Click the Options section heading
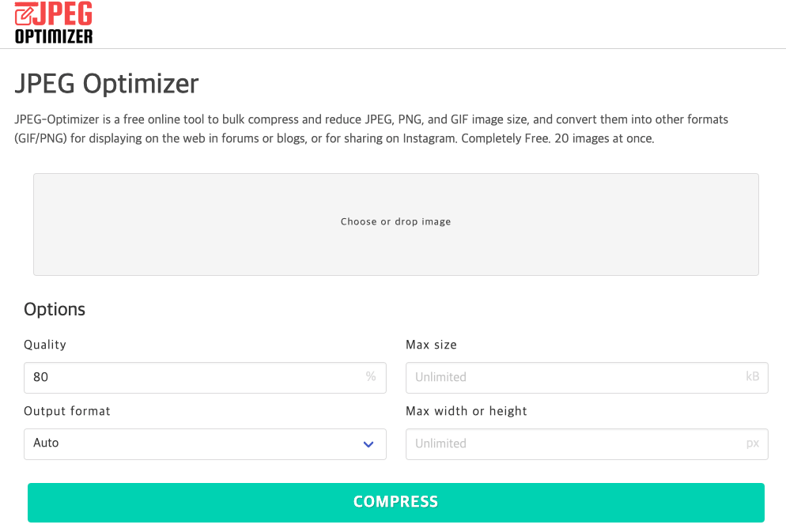The image size is (786, 532). click(54, 309)
